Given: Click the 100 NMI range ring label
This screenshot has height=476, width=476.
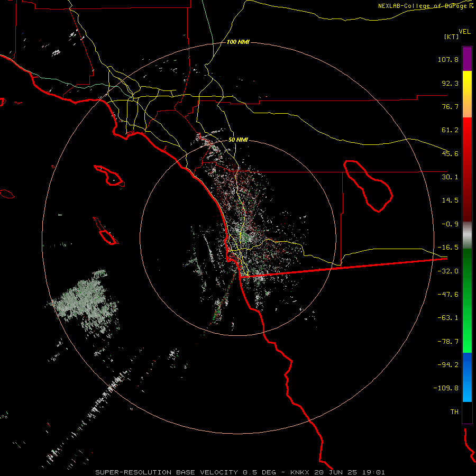Looking at the screenshot, I should pos(238,42).
